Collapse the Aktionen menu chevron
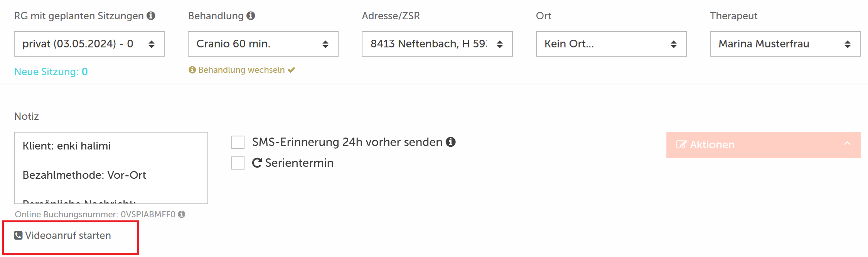The height and width of the screenshot is (257, 868). 847,143
